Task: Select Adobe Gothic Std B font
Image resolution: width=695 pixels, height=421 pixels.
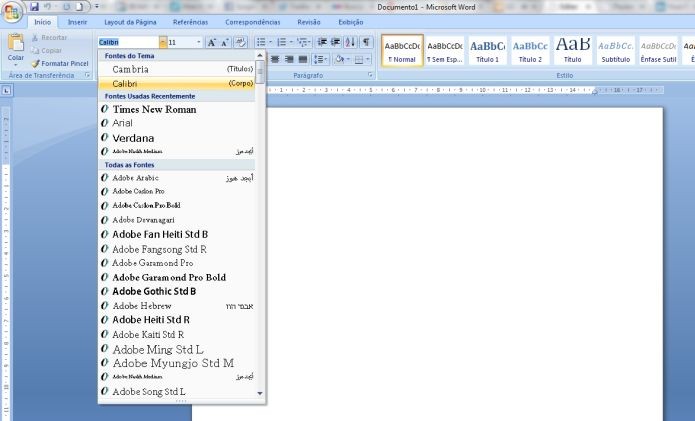Action: (x=176, y=291)
